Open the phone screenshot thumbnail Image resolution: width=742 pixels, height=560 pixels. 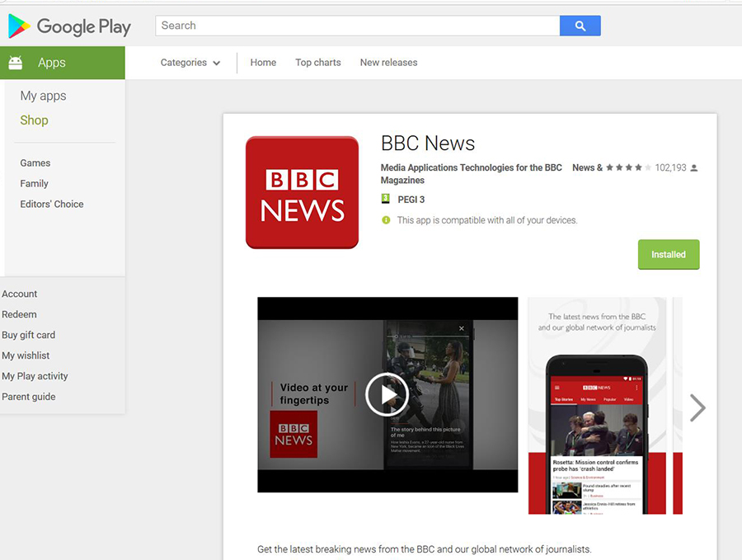597,406
